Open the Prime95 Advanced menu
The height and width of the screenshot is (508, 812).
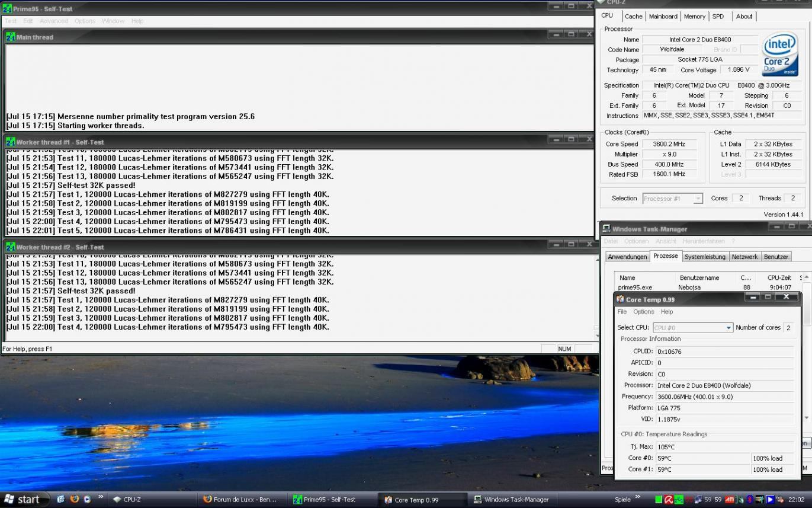click(54, 21)
